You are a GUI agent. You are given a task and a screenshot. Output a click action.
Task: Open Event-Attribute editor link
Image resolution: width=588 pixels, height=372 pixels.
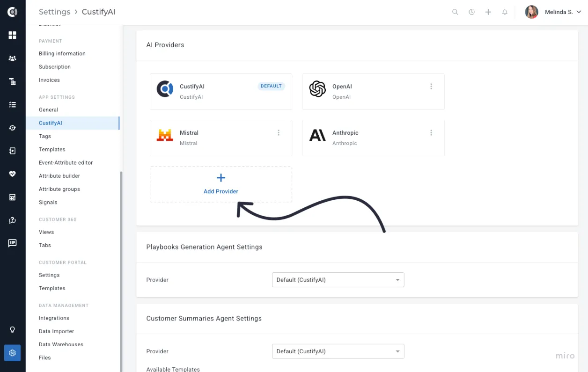[66, 163]
